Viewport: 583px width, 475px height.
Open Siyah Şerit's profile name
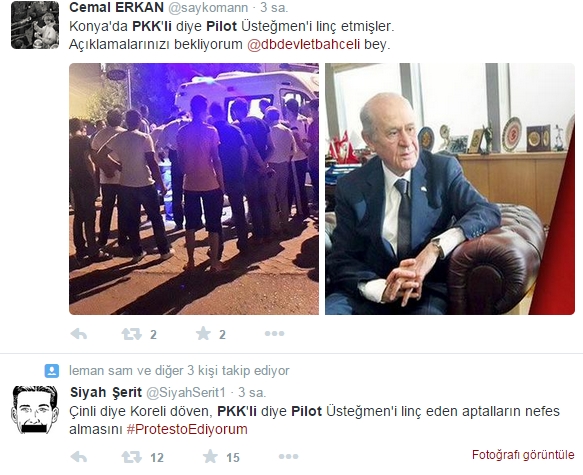coord(106,392)
